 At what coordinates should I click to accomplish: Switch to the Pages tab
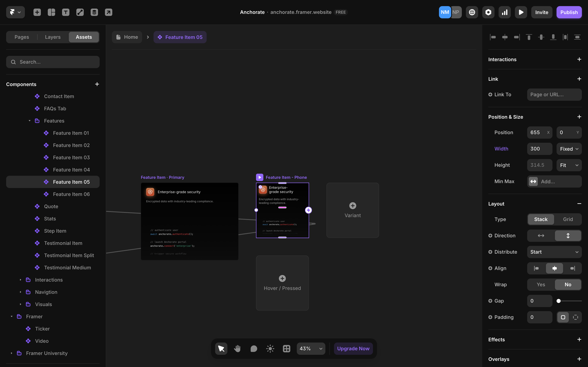(x=22, y=37)
